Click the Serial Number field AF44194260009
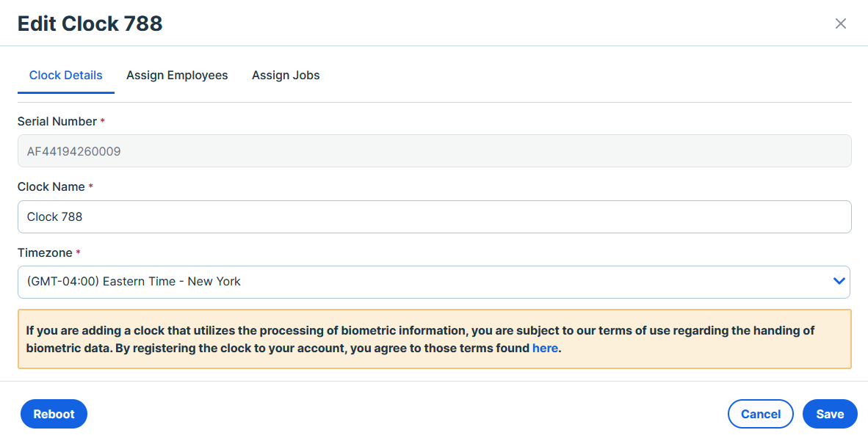This screenshot has width=868, height=441. click(x=435, y=151)
